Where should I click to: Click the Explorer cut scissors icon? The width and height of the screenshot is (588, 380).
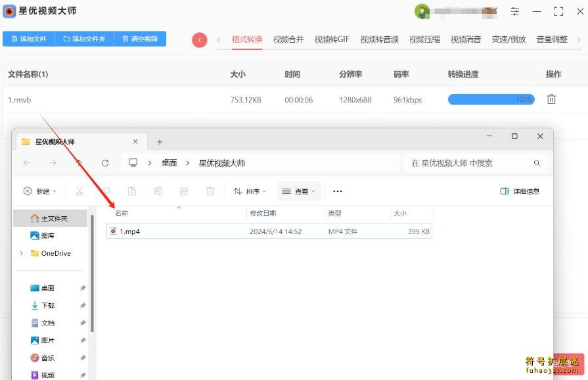click(79, 191)
